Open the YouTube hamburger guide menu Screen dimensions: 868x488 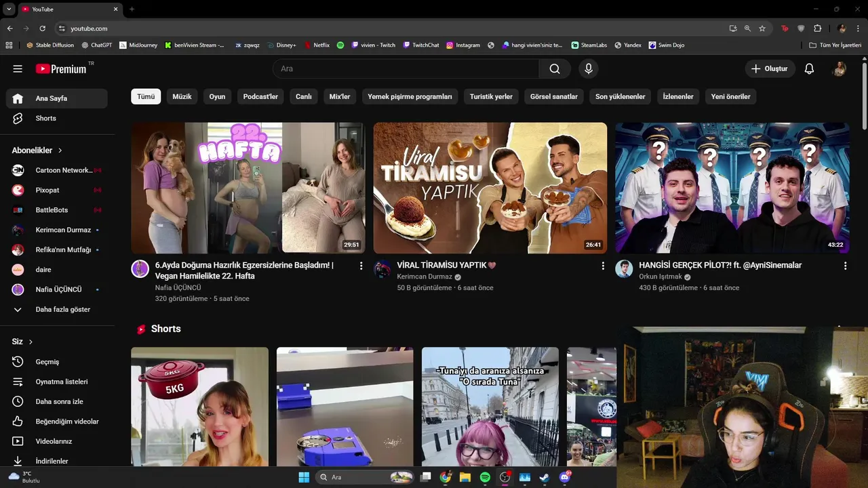pos(18,68)
